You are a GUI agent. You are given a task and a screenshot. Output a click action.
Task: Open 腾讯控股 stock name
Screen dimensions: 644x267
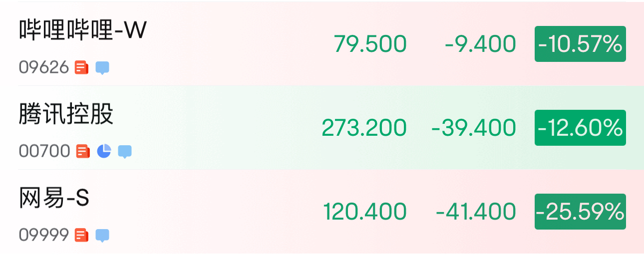[66, 114]
